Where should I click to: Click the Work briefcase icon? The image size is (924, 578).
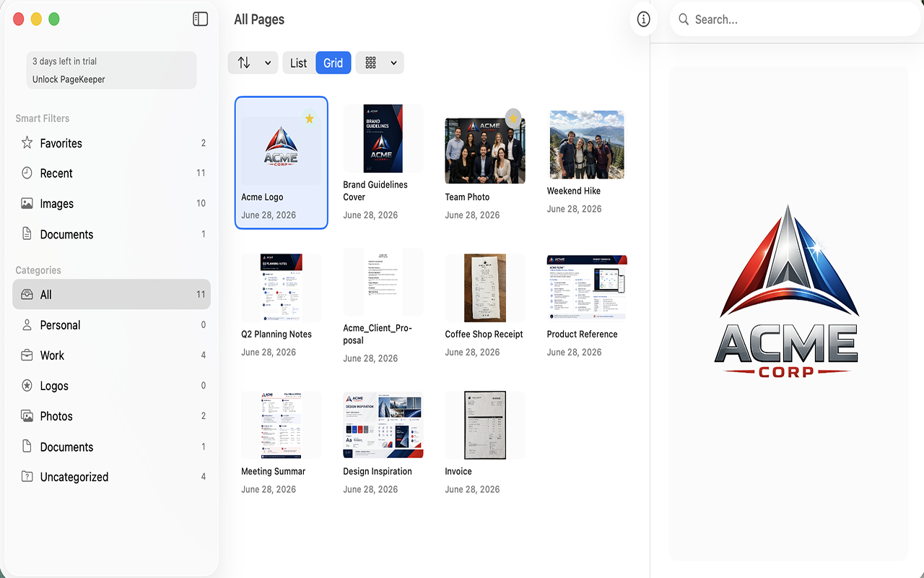(27, 355)
